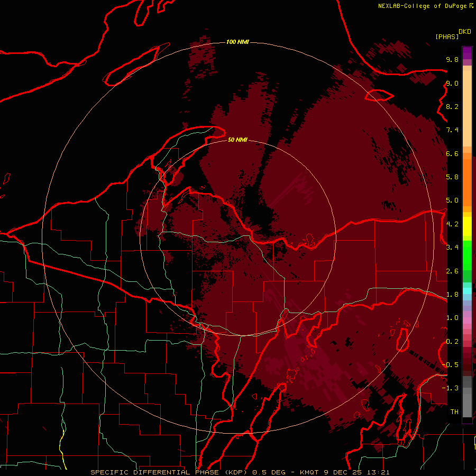Pick the peach band of the color bar

(467, 108)
